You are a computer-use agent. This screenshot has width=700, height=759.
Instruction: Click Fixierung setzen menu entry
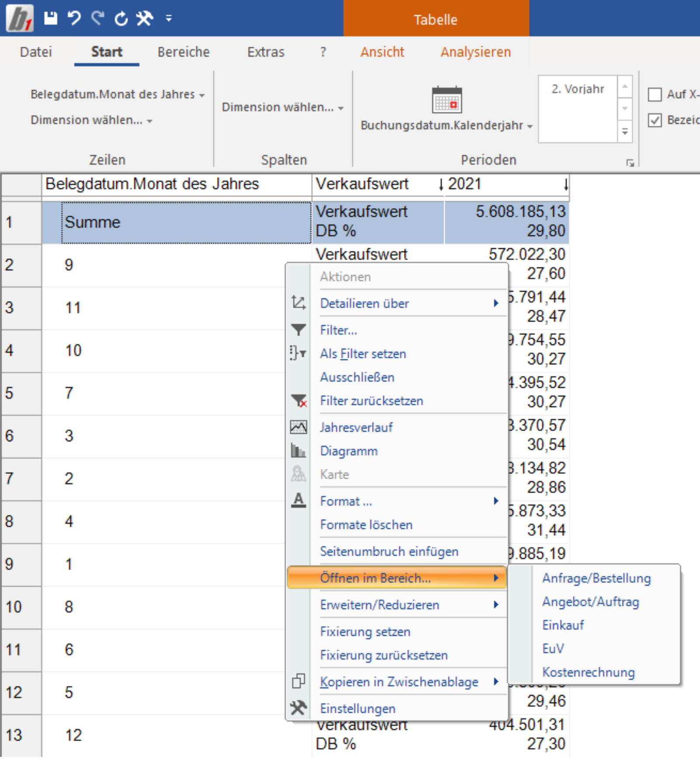tap(365, 631)
